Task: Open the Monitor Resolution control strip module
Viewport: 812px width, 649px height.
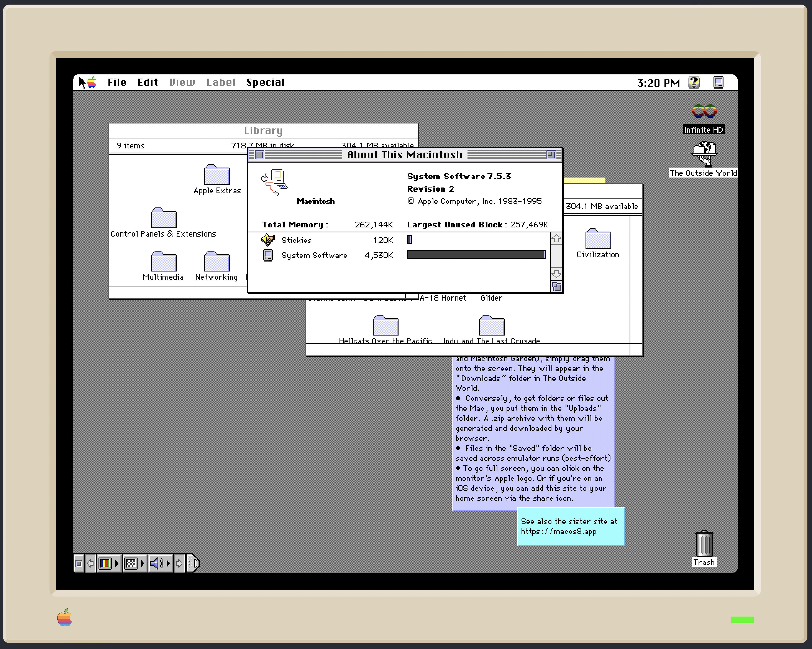Action: tap(131, 563)
